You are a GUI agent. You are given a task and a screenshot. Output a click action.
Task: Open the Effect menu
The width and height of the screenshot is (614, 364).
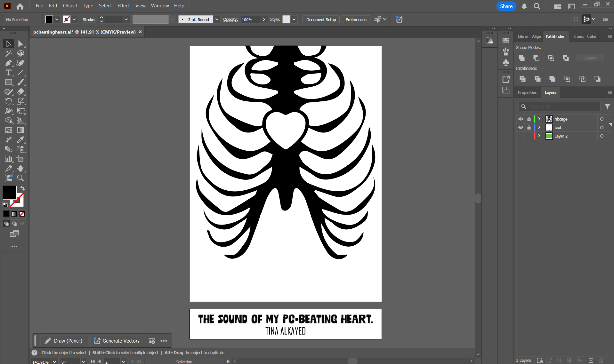click(x=123, y=5)
